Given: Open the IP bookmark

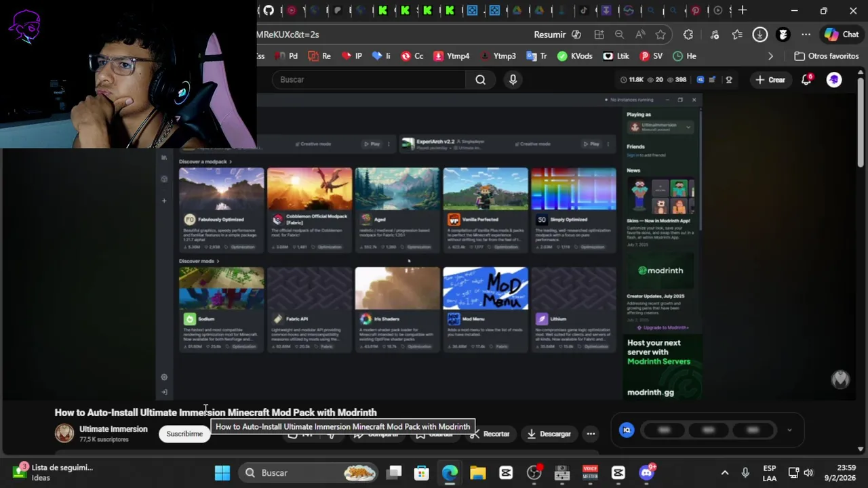Looking at the screenshot, I should coord(353,56).
